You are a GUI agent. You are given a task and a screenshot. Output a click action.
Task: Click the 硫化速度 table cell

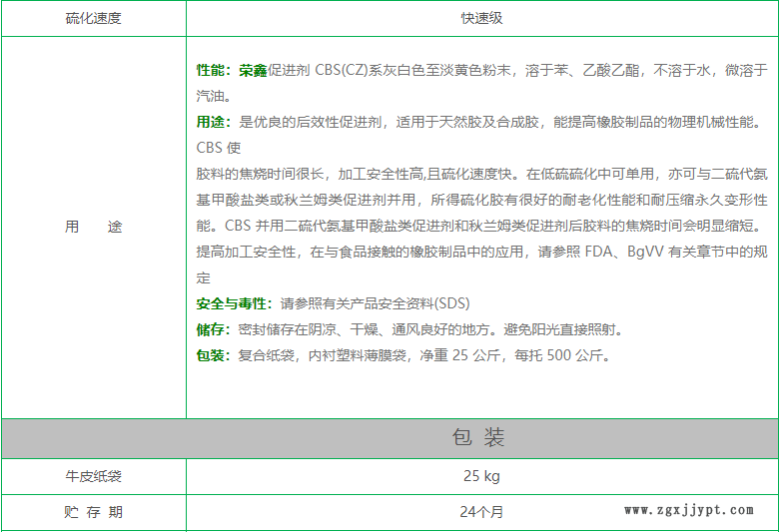tap(93, 18)
